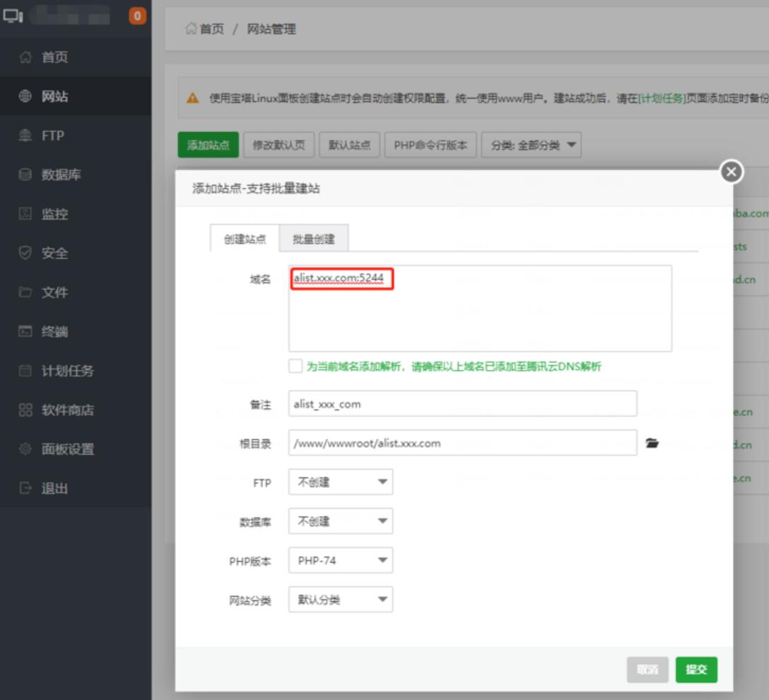Switch to the 批量创建 tab
The height and width of the screenshot is (700, 769).
point(314,239)
